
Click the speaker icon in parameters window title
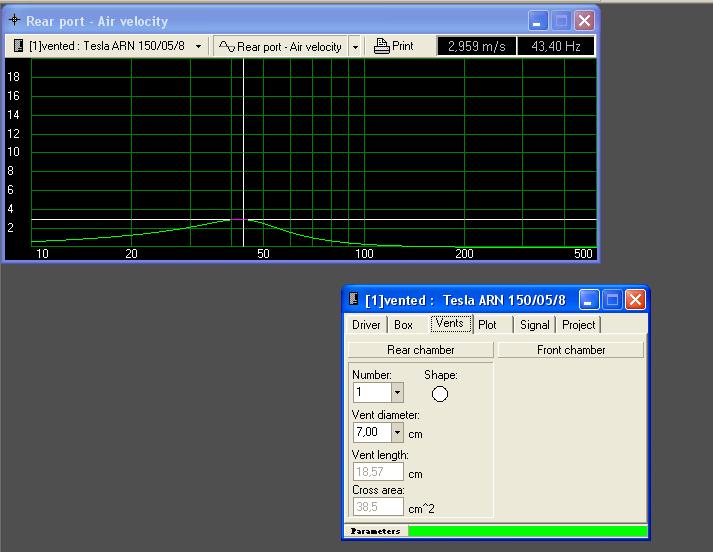pos(354,300)
